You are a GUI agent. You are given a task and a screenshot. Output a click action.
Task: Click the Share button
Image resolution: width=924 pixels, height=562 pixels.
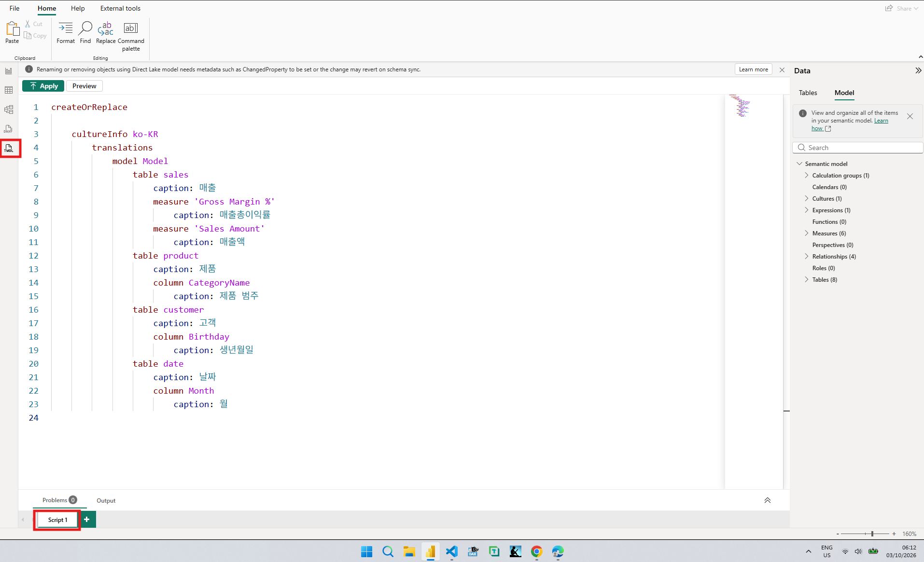tap(901, 8)
